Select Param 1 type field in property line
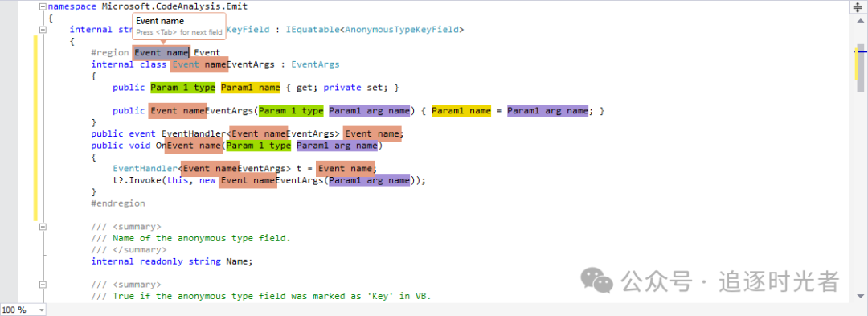This screenshot has height=316, width=868. [182, 88]
